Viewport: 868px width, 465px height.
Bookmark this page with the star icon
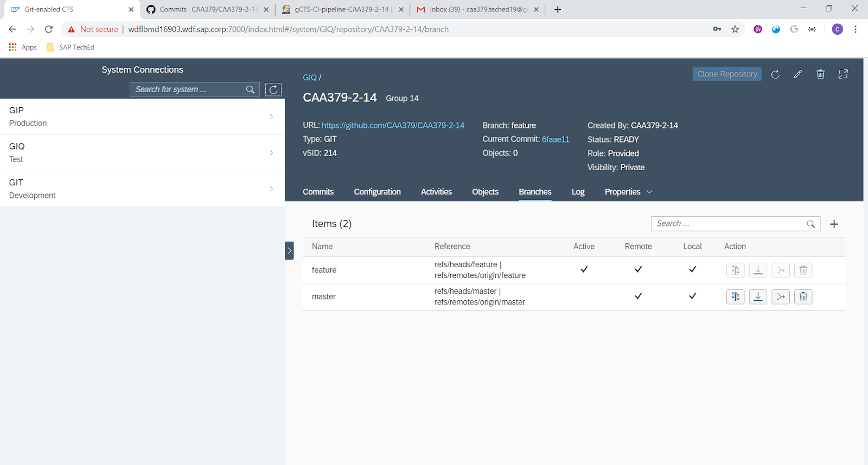pyautogui.click(x=735, y=29)
